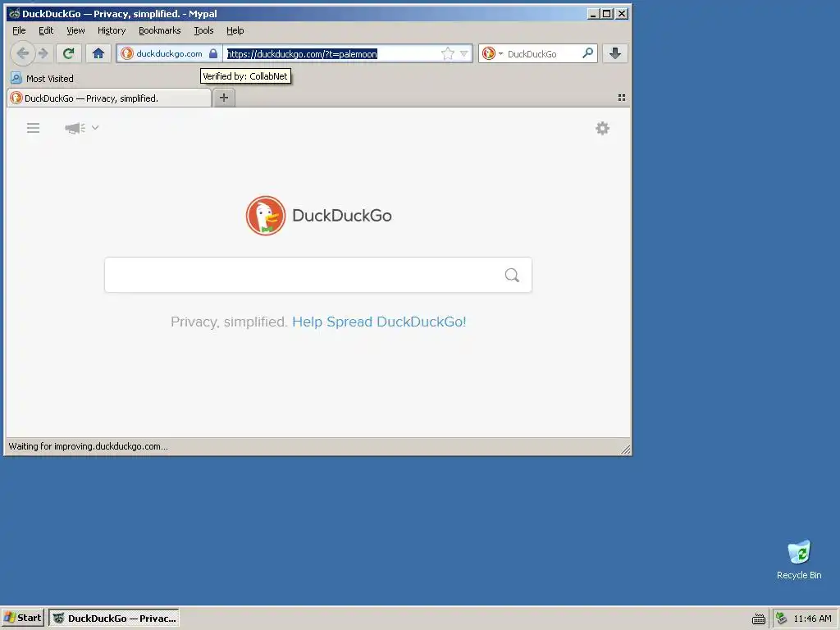The width and height of the screenshot is (840, 630).
Task: Open the File menu
Action: (x=19, y=30)
